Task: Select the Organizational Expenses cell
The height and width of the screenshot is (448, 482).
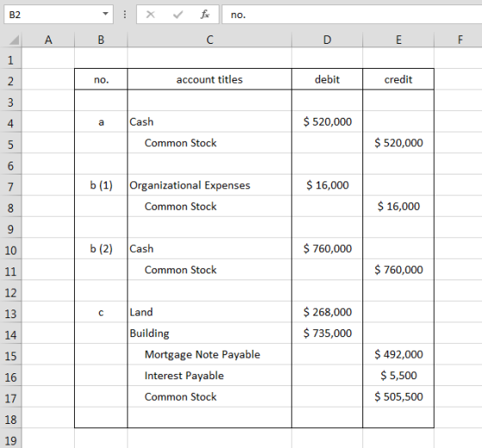Action: [x=210, y=186]
